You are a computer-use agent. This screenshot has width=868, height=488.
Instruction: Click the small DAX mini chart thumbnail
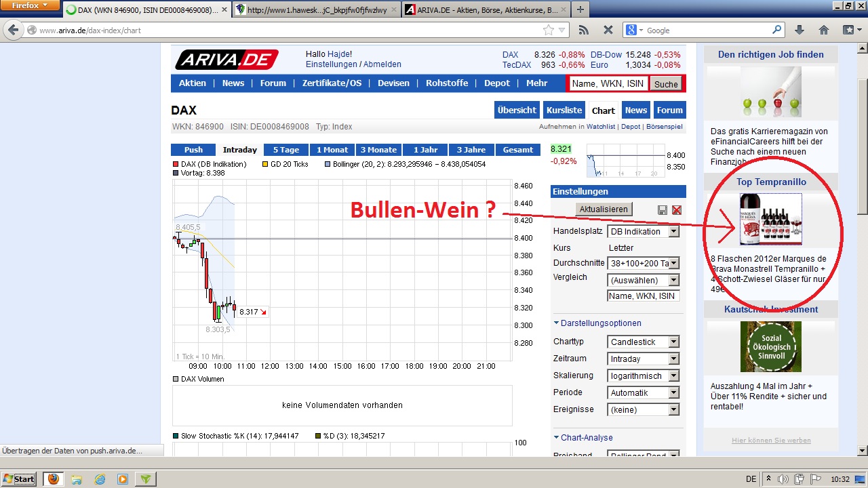point(627,161)
